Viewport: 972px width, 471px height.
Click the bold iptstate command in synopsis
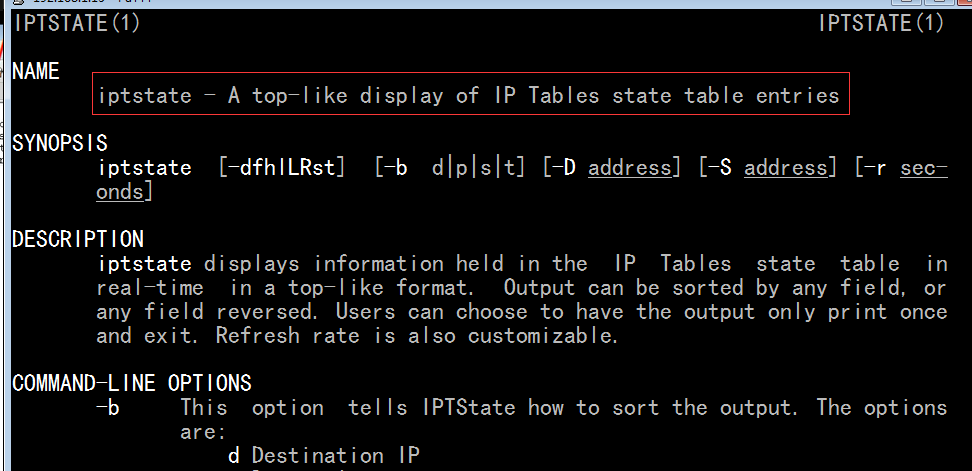(x=144, y=168)
